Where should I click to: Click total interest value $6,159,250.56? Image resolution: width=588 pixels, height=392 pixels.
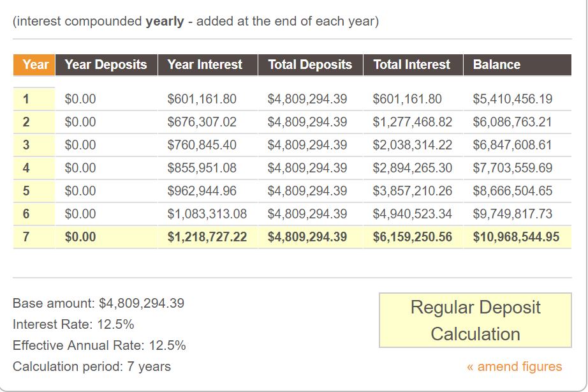click(x=413, y=237)
